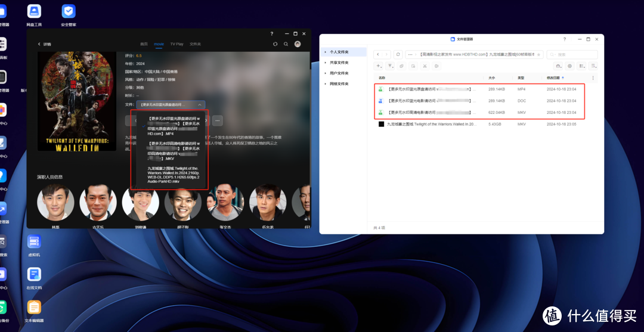The width and height of the screenshot is (644, 332).
Task: Sort files by the 名称 column header
Action: [382, 78]
